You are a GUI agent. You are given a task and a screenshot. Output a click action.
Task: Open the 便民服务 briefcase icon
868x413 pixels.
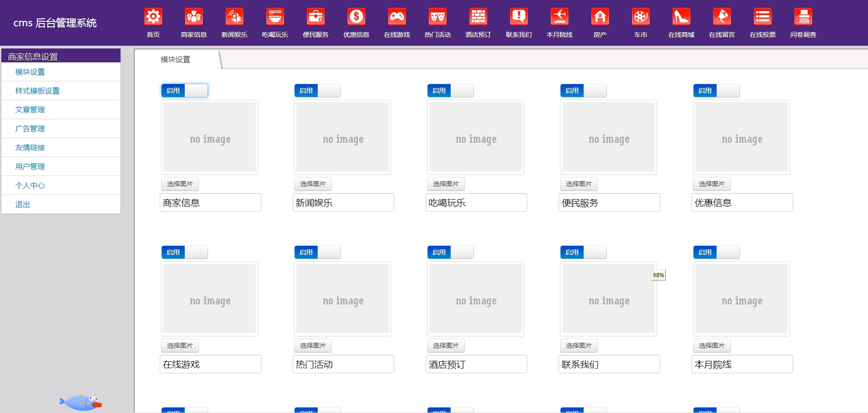pyautogui.click(x=316, y=17)
